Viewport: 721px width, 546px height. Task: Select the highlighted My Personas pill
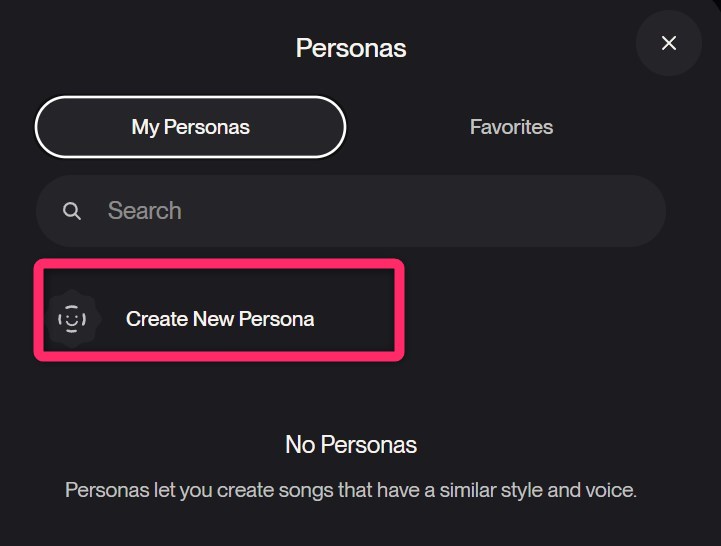coord(190,127)
